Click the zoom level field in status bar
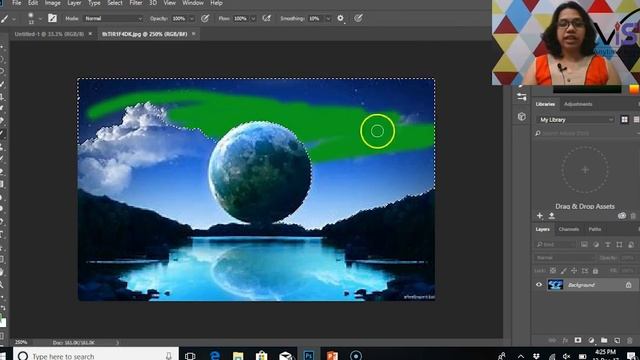 pyautogui.click(x=21, y=342)
